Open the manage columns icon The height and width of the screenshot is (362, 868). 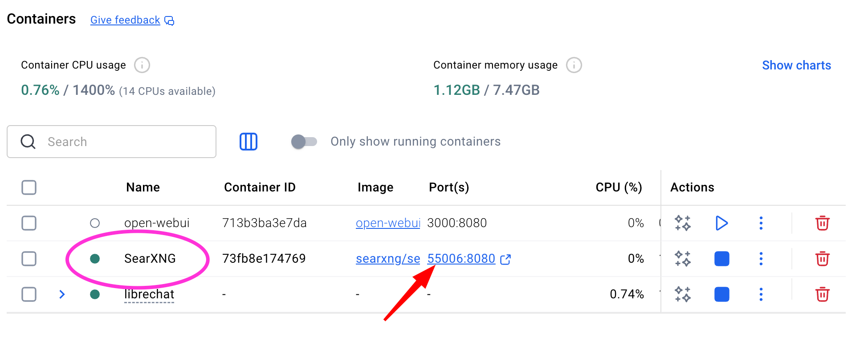coord(249,142)
